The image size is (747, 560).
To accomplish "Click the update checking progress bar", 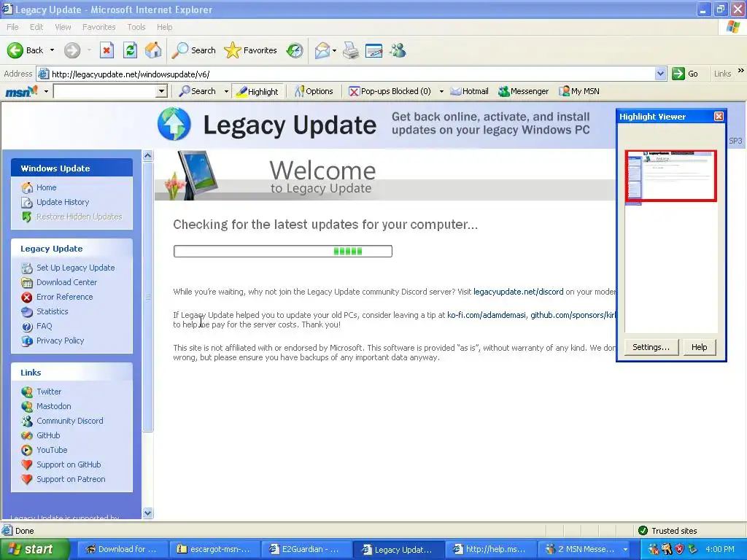I will pos(283,251).
